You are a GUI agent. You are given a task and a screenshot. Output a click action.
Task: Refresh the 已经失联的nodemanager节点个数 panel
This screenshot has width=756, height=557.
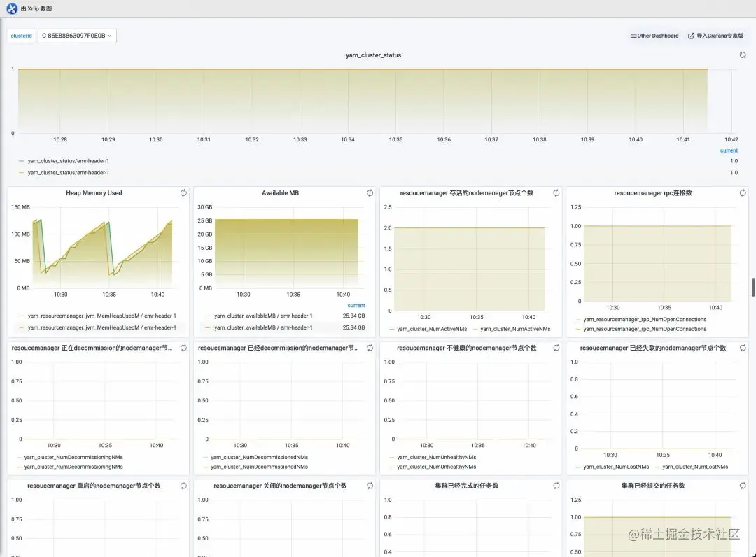(743, 348)
